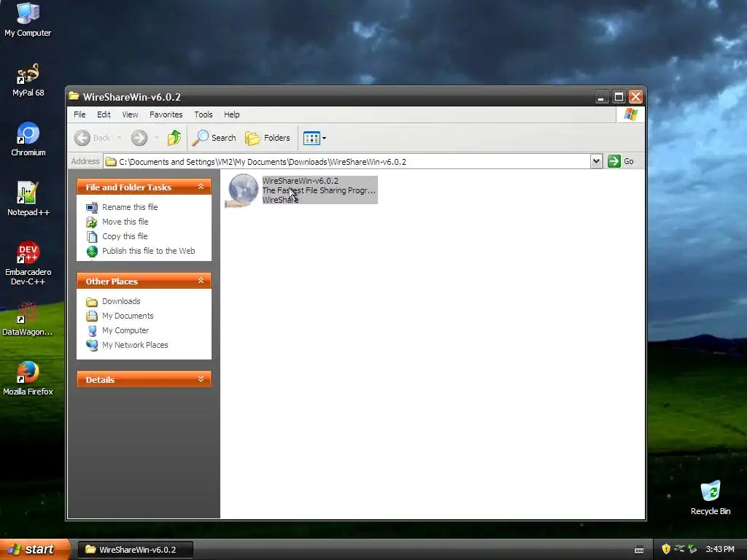Launch Notepad++ desktop shortcut
Viewport: 747px width, 560px height.
[28, 198]
